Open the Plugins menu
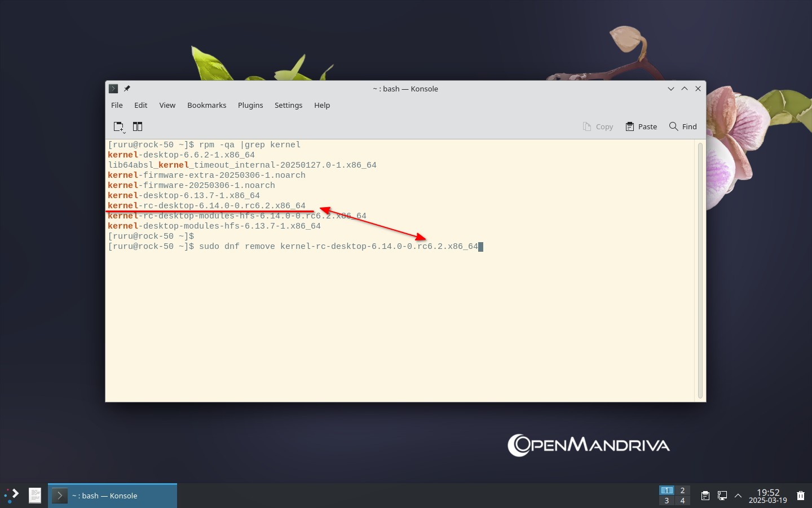The height and width of the screenshot is (508, 812). coord(250,105)
